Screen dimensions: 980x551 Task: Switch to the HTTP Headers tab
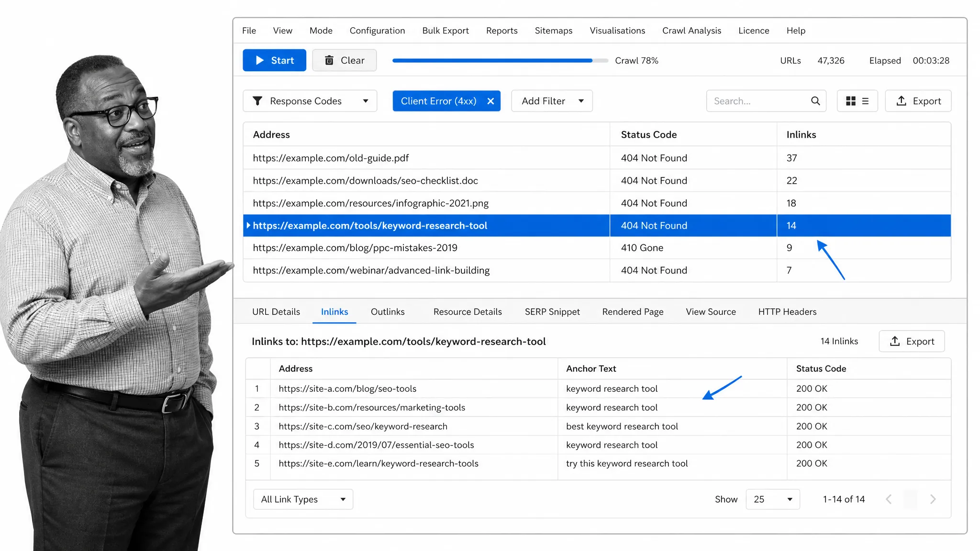coord(787,312)
